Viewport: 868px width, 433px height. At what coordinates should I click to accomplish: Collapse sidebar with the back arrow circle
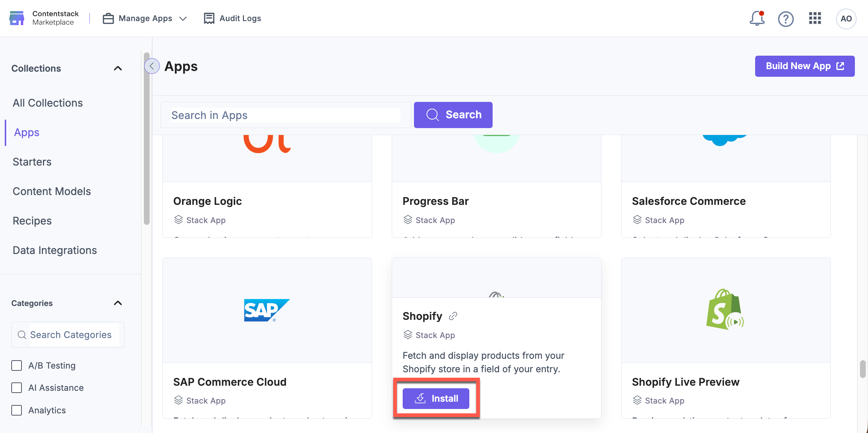152,66
